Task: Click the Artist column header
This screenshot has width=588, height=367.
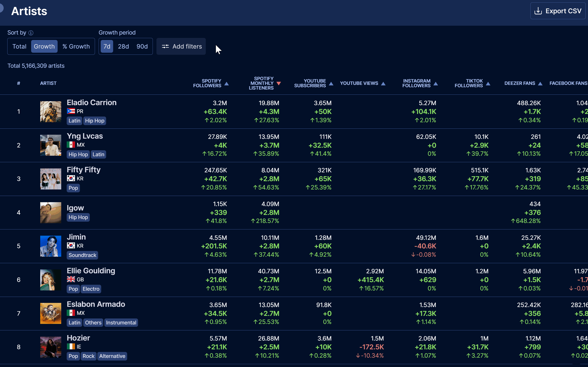Action: 48,83
